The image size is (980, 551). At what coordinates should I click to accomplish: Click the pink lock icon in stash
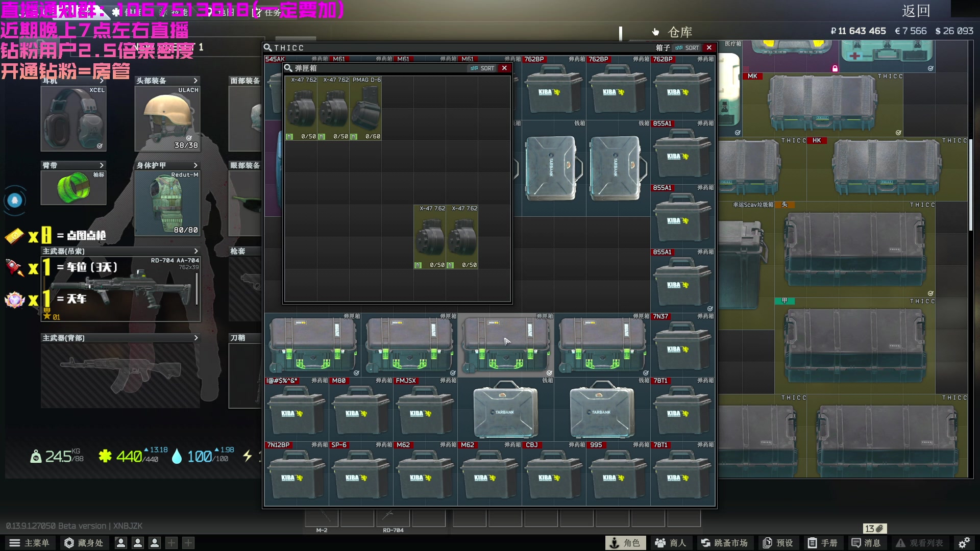[x=835, y=68]
